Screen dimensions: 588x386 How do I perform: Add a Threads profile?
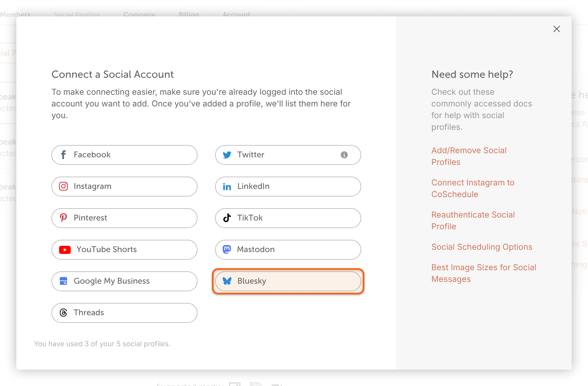coord(124,313)
